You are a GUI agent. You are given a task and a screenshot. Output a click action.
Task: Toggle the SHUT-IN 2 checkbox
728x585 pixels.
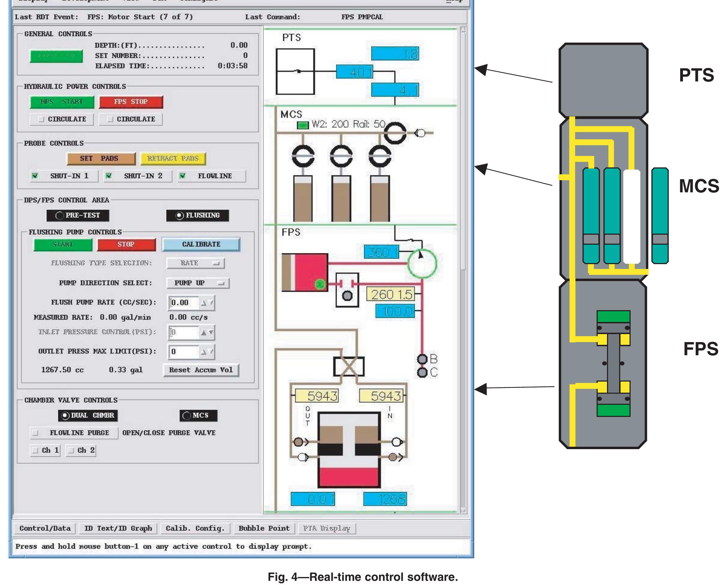109,176
